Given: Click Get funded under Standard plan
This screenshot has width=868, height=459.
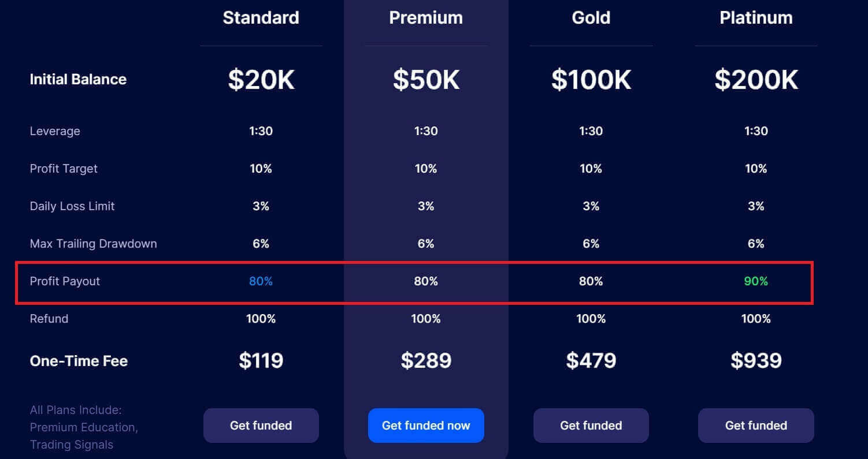Looking at the screenshot, I should [261, 425].
